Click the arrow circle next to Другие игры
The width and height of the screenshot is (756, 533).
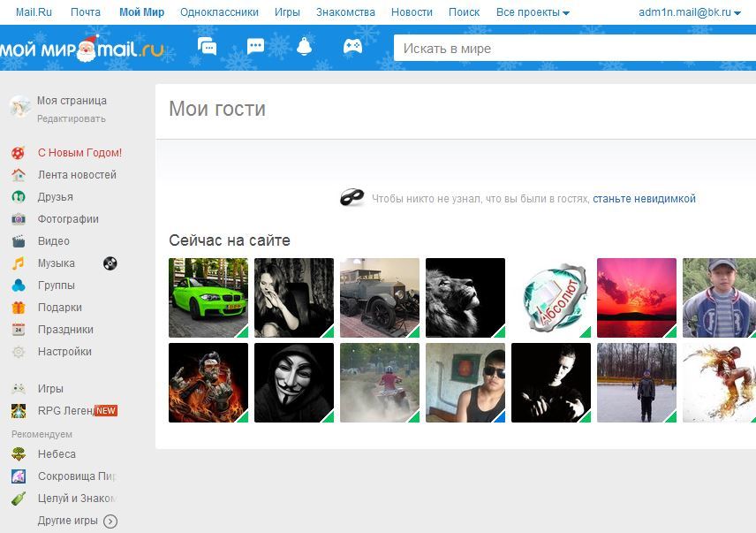click(110, 522)
